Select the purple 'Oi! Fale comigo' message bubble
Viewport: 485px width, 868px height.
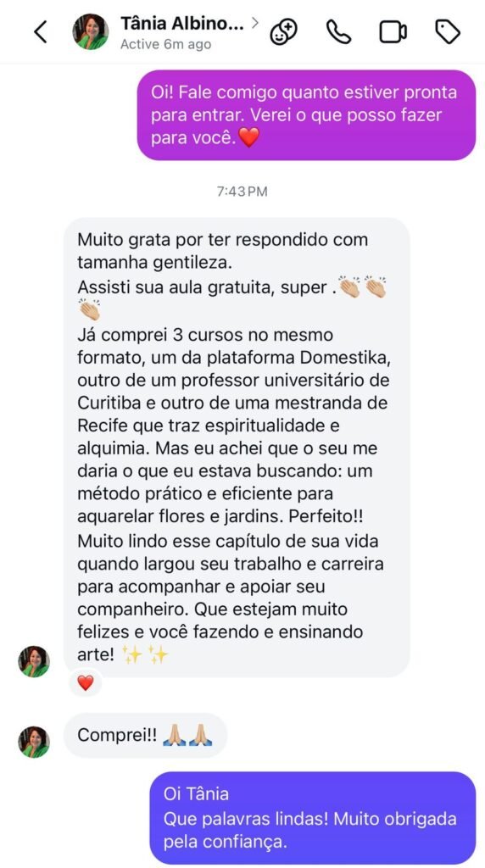(x=306, y=115)
